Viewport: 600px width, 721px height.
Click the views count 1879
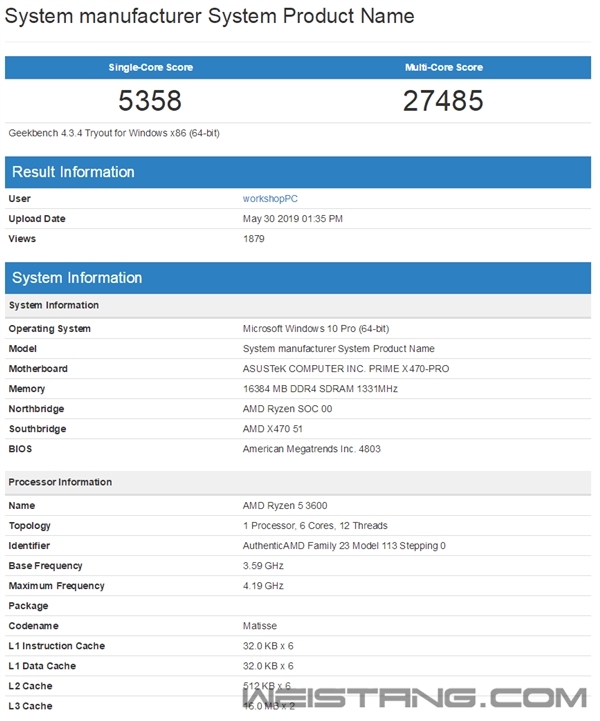pyautogui.click(x=254, y=239)
